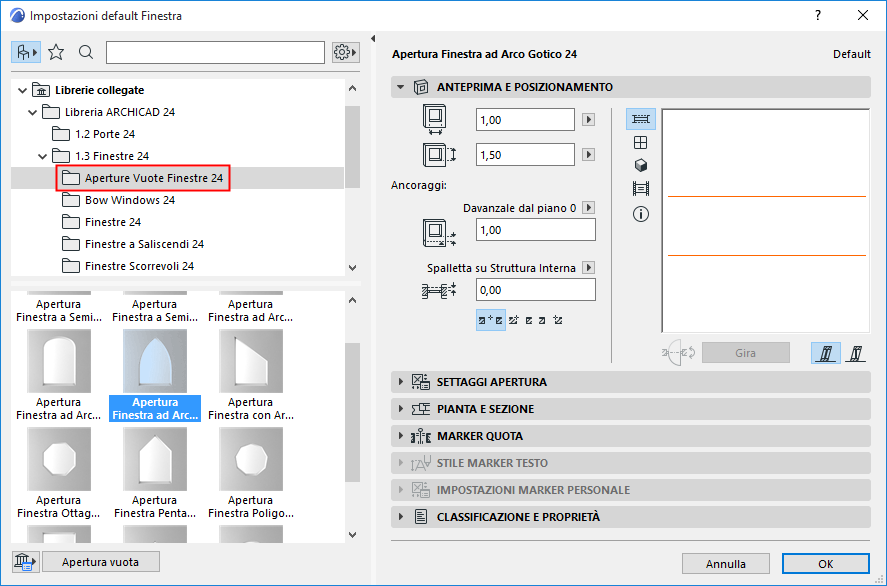887x586 pixels.
Task: Show favorites with the star icon
Action: (56, 53)
